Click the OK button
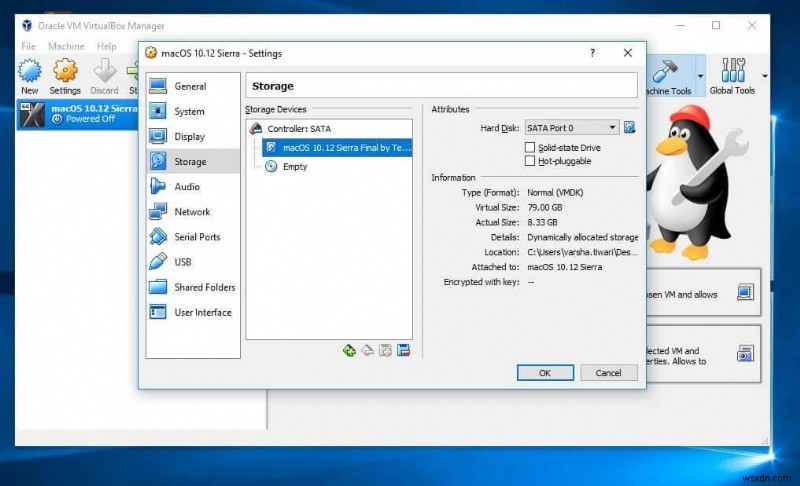Viewport: 800px width, 486px height. (x=545, y=373)
